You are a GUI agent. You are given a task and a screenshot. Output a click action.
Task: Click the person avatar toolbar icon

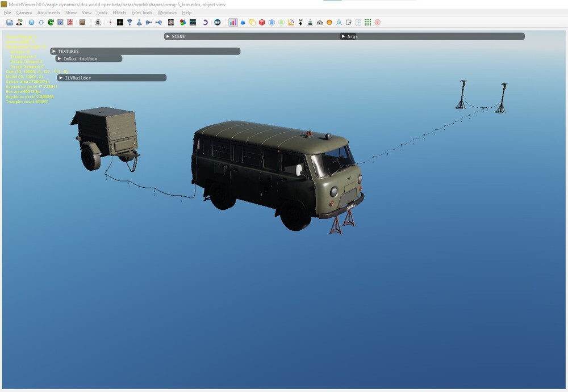(x=19, y=23)
